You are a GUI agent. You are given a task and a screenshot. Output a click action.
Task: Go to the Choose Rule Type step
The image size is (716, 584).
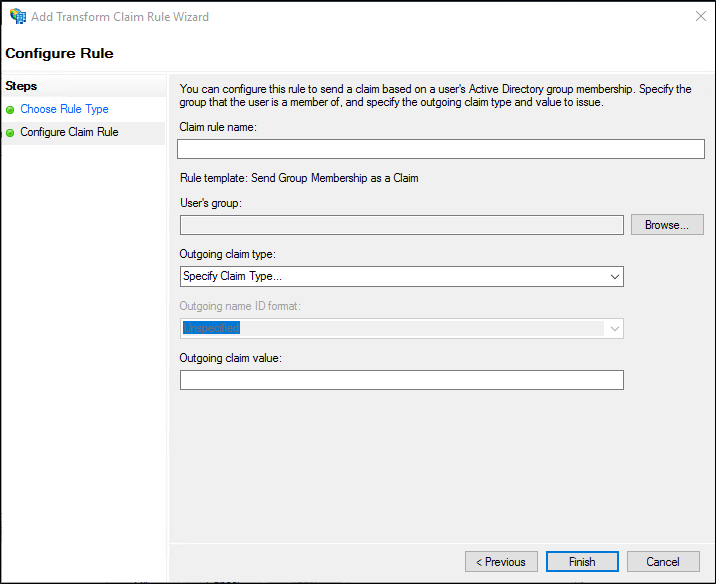point(64,109)
